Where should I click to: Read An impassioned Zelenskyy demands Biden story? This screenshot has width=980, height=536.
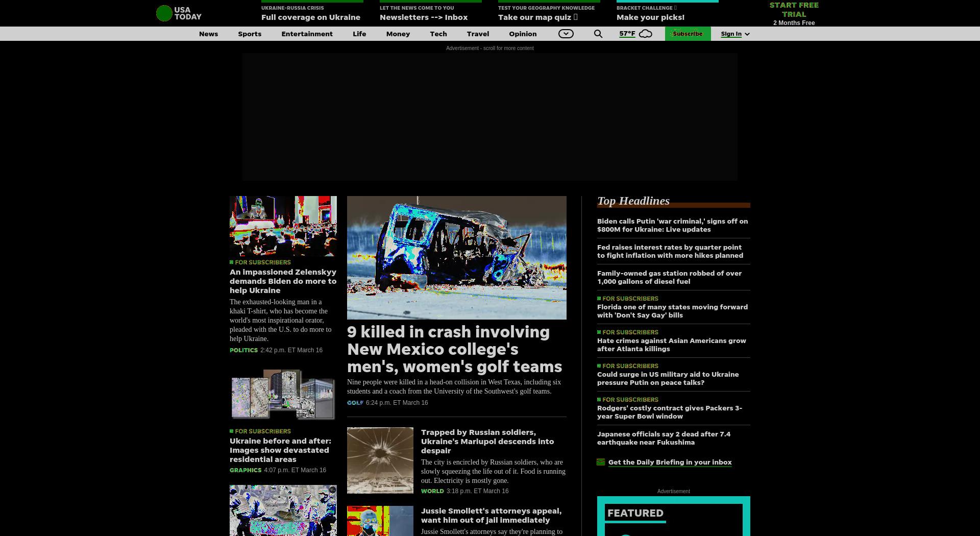point(283,281)
